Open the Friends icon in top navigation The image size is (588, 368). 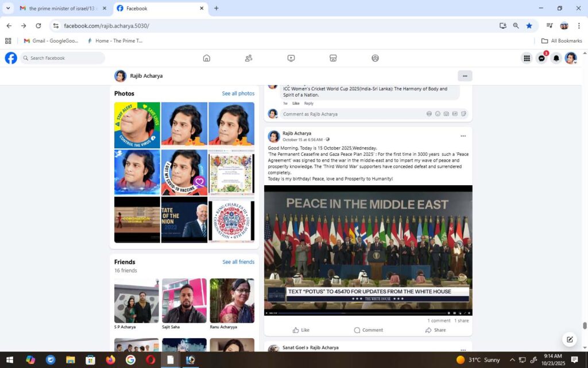[x=249, y=58]
